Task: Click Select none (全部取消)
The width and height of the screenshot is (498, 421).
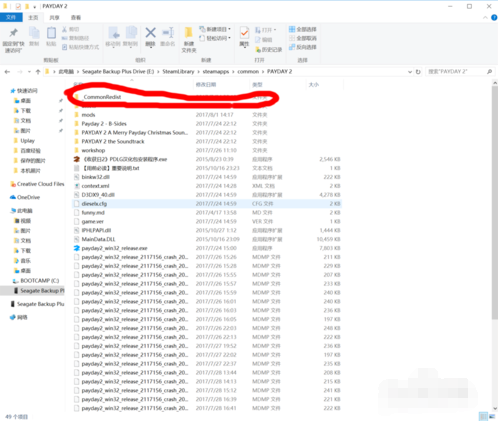Action: [303, 38]
